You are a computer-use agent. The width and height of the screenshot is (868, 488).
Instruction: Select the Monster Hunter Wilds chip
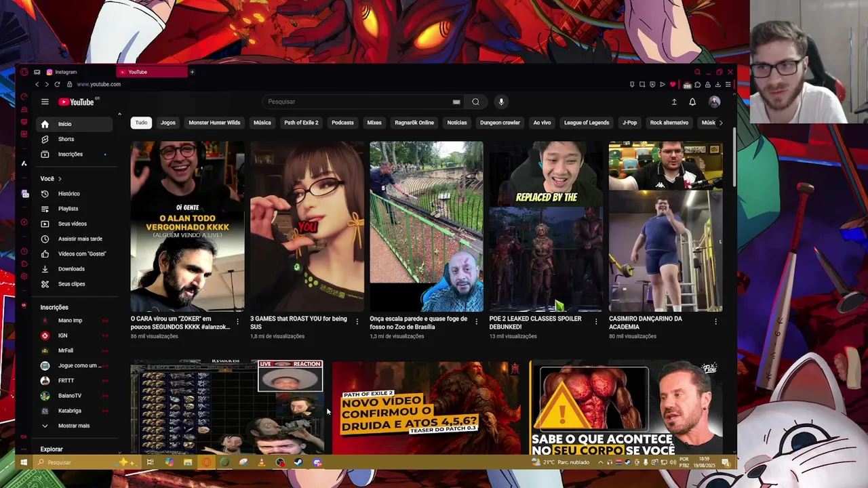point(214,123)
